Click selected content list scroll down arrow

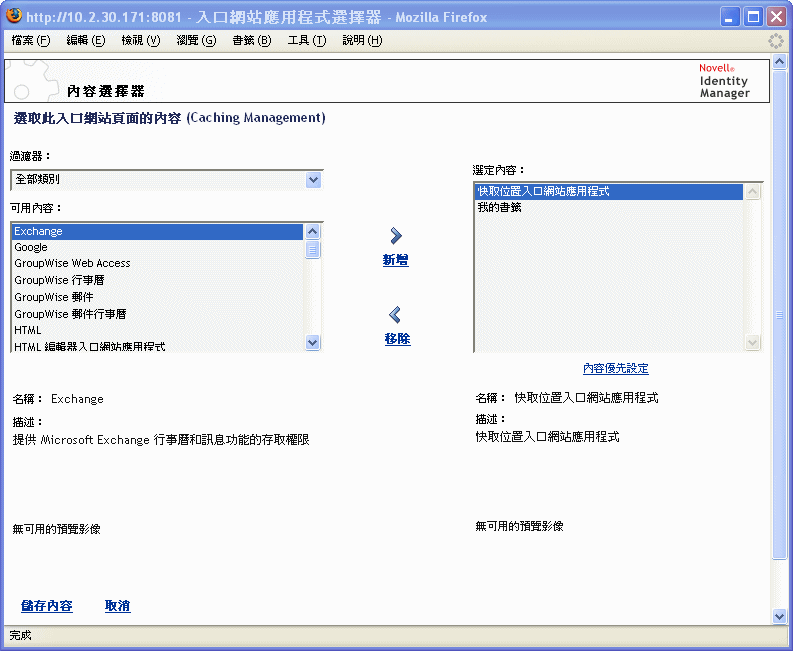753,342
